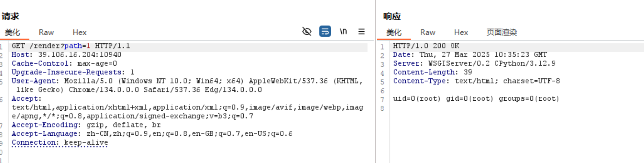Click the Date header in the response
This screenshot has height=163, width=644.
click(470, 55)
